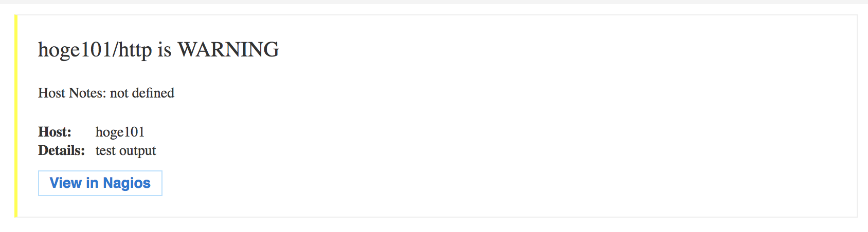Click the gray strip above the alert card
Screen dimensions: 868x232
434,2
